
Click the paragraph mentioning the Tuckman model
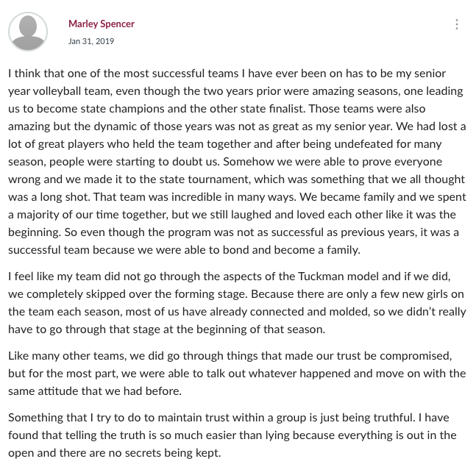tap(237, 303)
